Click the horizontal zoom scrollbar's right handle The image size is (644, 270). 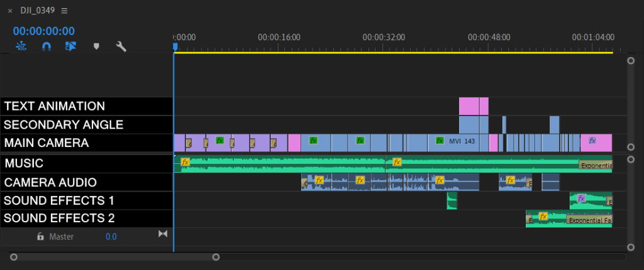tap(216, 257)
